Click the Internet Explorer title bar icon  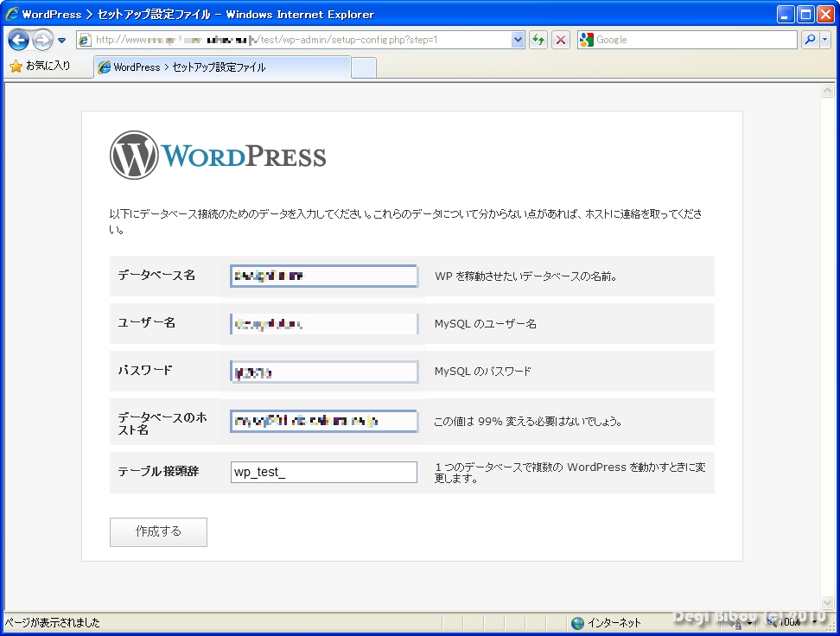click(x=12, y=14)
